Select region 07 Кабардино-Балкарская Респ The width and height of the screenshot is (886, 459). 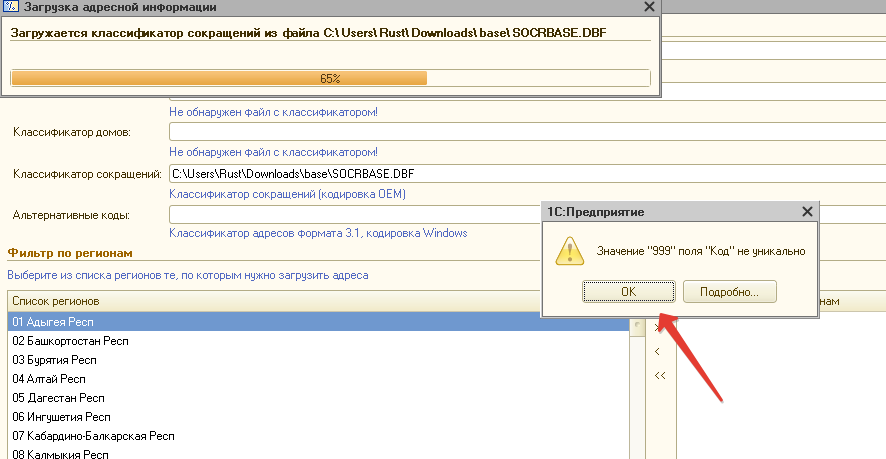pos(319,436)
